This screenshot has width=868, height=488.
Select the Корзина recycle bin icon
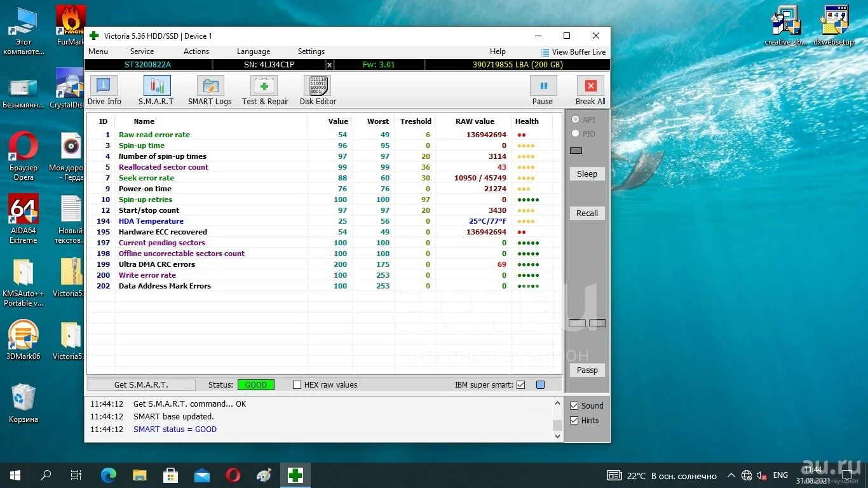pos(24,403)
